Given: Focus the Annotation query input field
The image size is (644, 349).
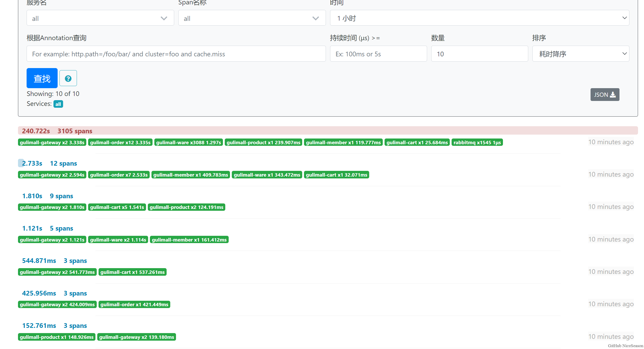Looking at the screenshot, I should [x=176, y=54].
